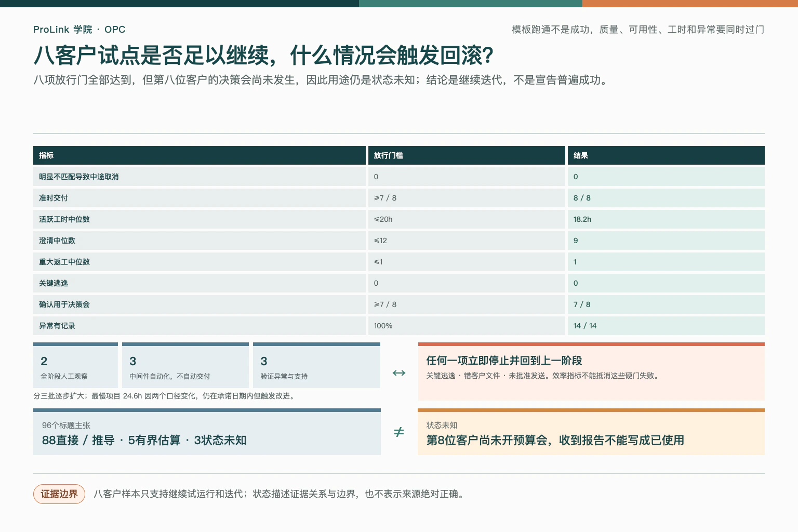
Task: Click the '中间件自动化，不自动交付' card
Action: point(185,365)
